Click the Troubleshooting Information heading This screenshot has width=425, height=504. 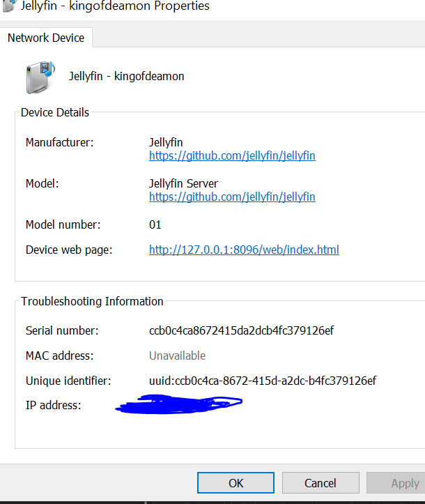click(x=92, y=301)
